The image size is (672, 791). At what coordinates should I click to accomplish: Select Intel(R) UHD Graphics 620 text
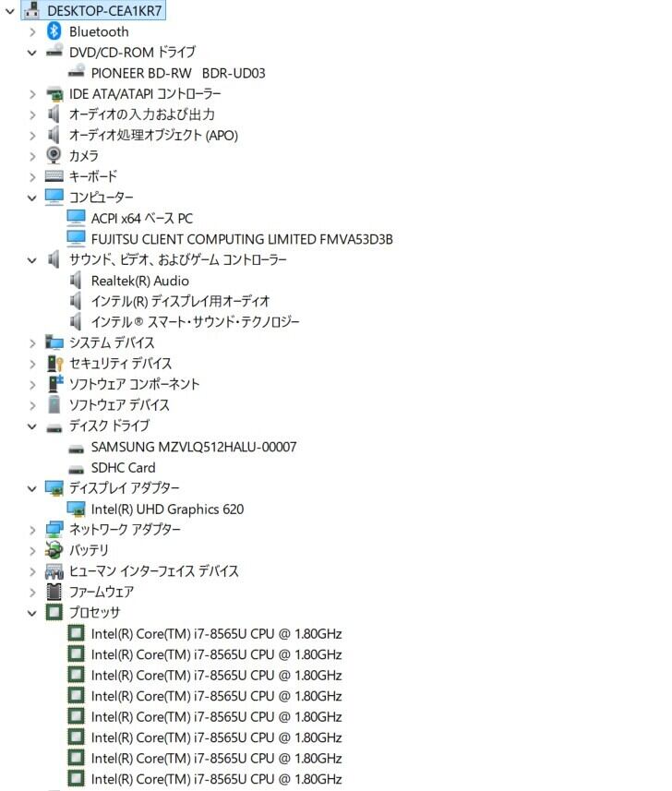pos(167,509)
